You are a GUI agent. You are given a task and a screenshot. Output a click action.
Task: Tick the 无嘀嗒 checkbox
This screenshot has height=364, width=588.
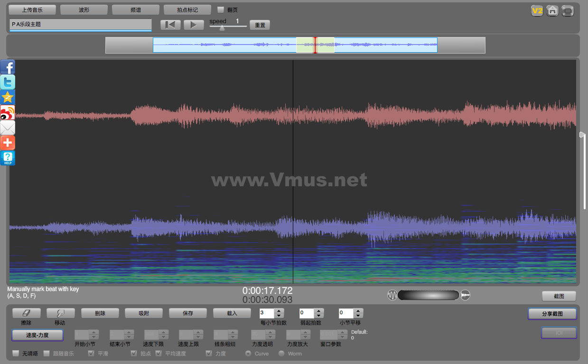(16, 354)
